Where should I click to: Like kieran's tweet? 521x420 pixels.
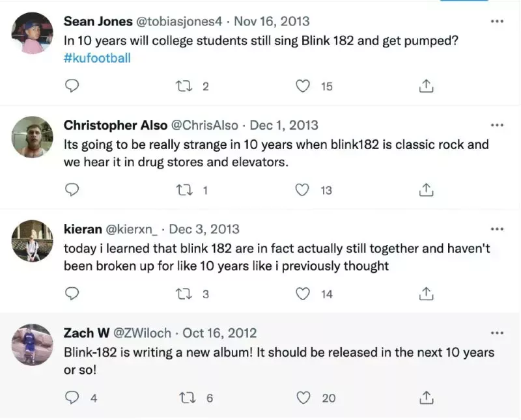[303, 294]
